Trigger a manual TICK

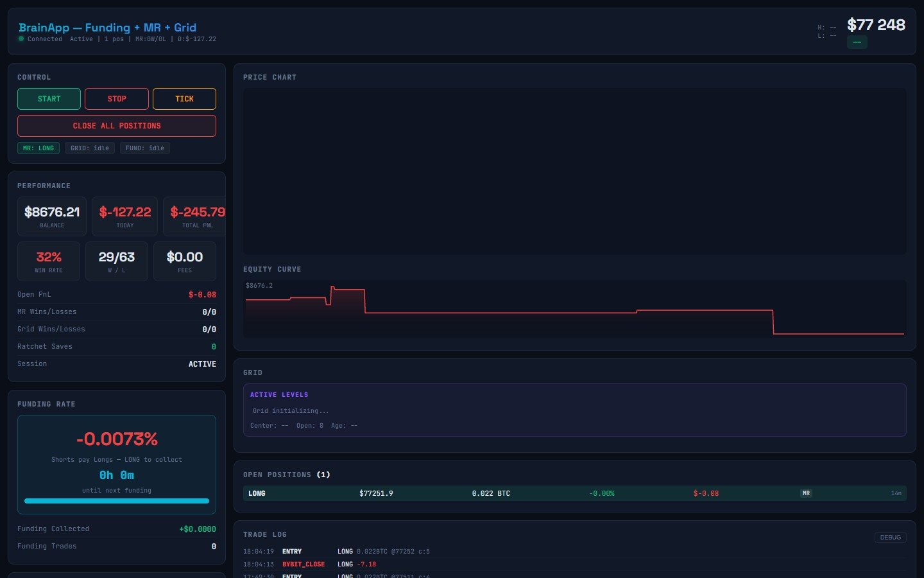[184, 99]
